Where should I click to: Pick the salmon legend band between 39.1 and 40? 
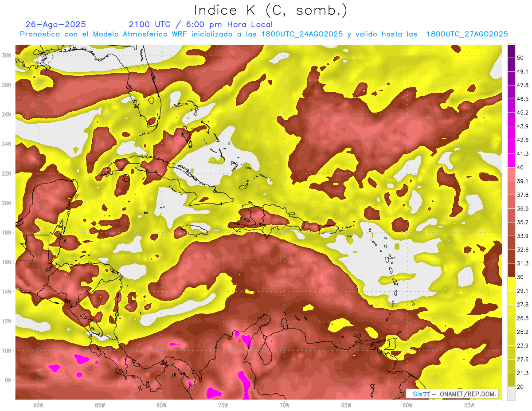[511, 174]
